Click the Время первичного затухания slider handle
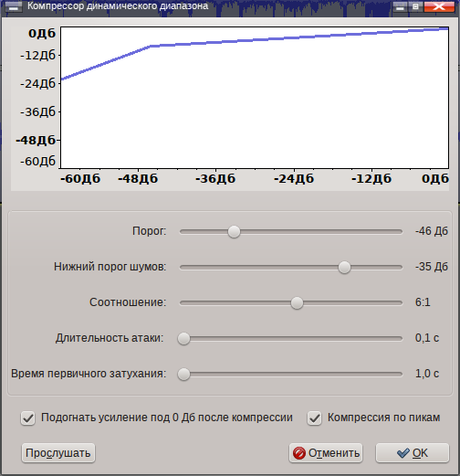The image size is (460, 476). (183, 375)
